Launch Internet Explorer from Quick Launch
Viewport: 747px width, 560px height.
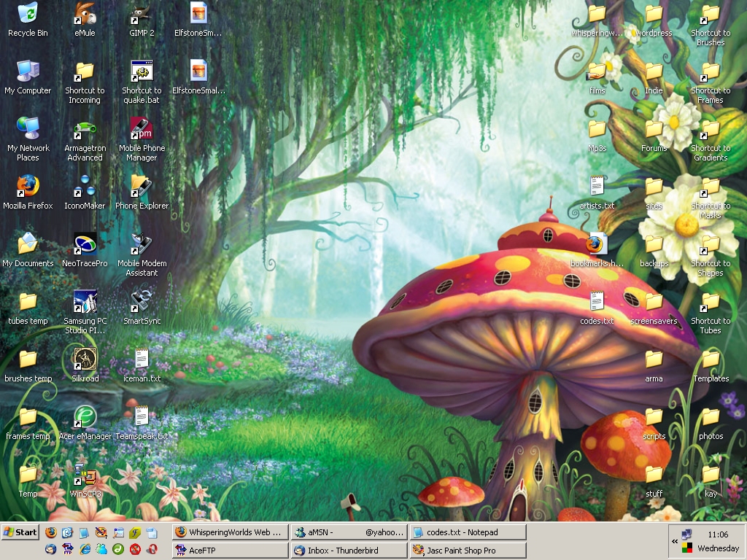tap(85, 549)
